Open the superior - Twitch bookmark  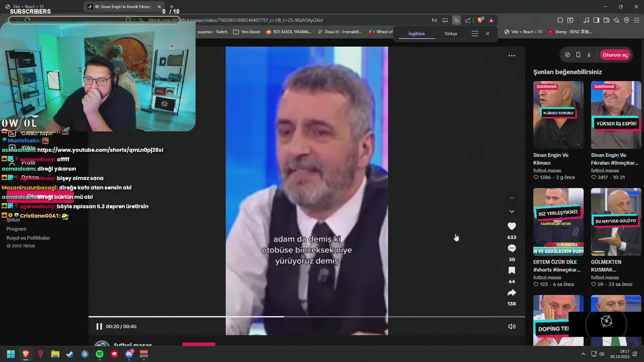click(212, 32)
